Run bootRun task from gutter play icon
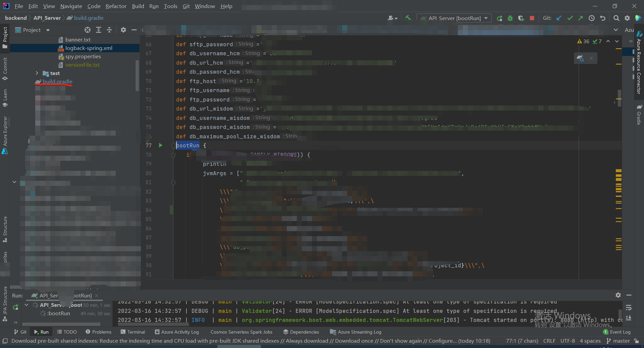 click(160, 145)
